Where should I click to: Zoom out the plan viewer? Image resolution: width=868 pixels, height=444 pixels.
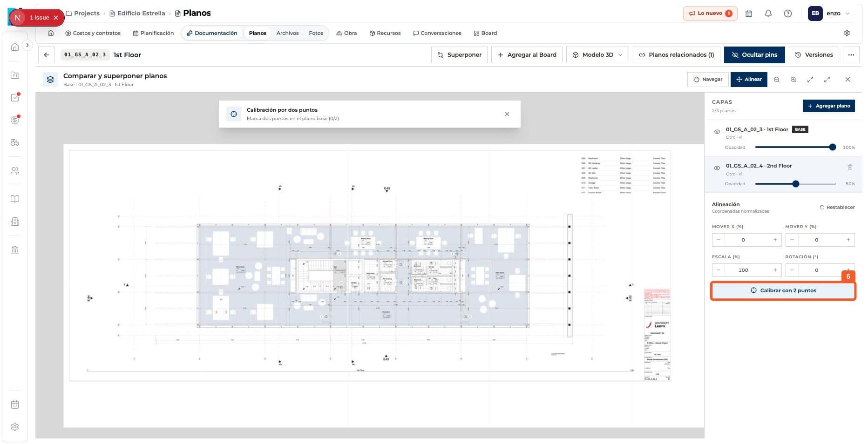[777, 80]
